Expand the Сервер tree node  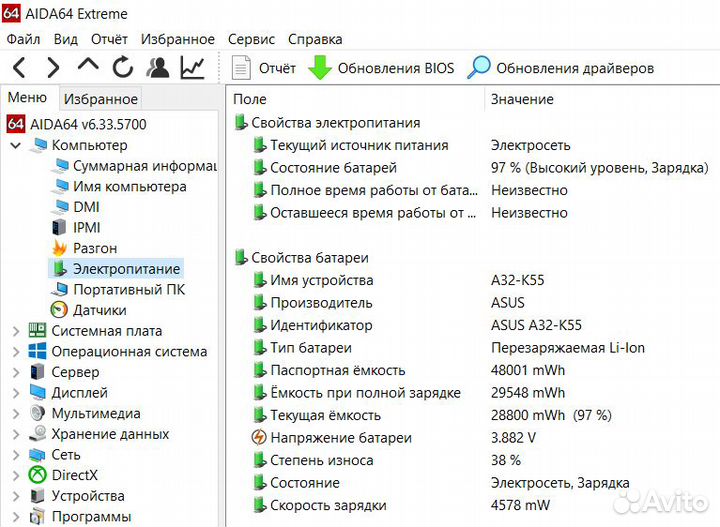(16, 372)
